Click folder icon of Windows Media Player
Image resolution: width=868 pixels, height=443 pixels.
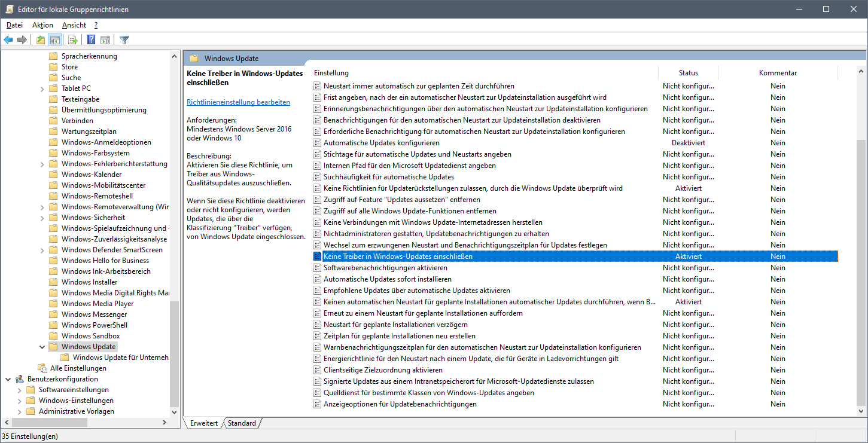(x=53, y=304)
